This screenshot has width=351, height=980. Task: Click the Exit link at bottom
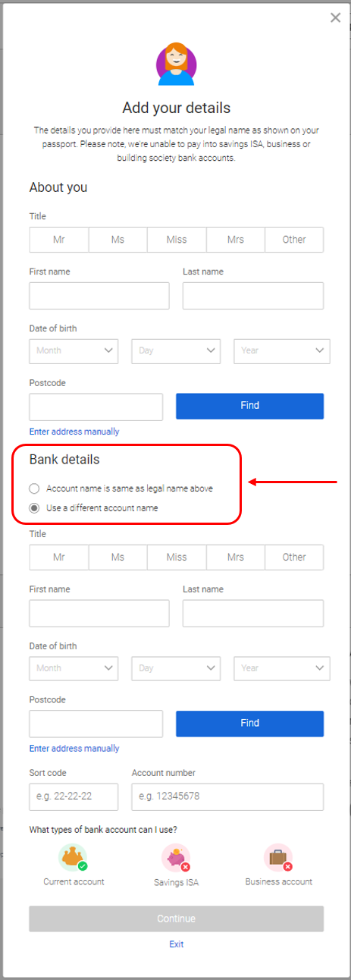tap(176, 944)
